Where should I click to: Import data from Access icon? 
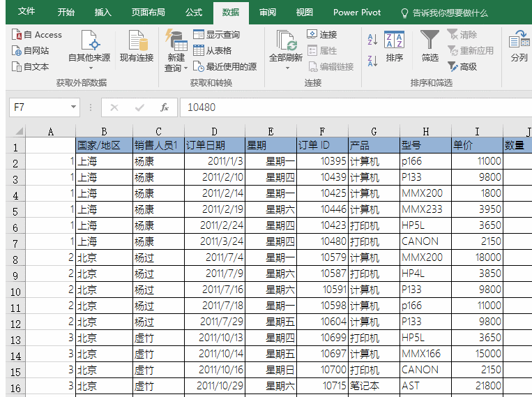17,35
